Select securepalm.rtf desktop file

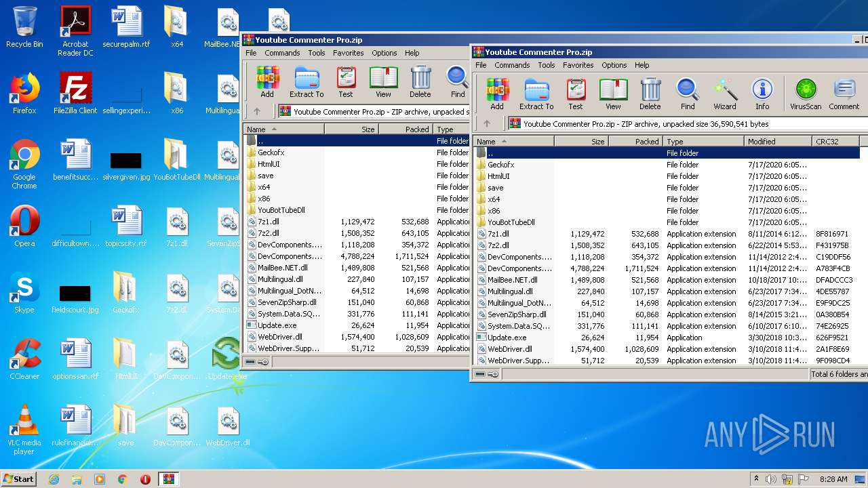(x=126, y=27)
